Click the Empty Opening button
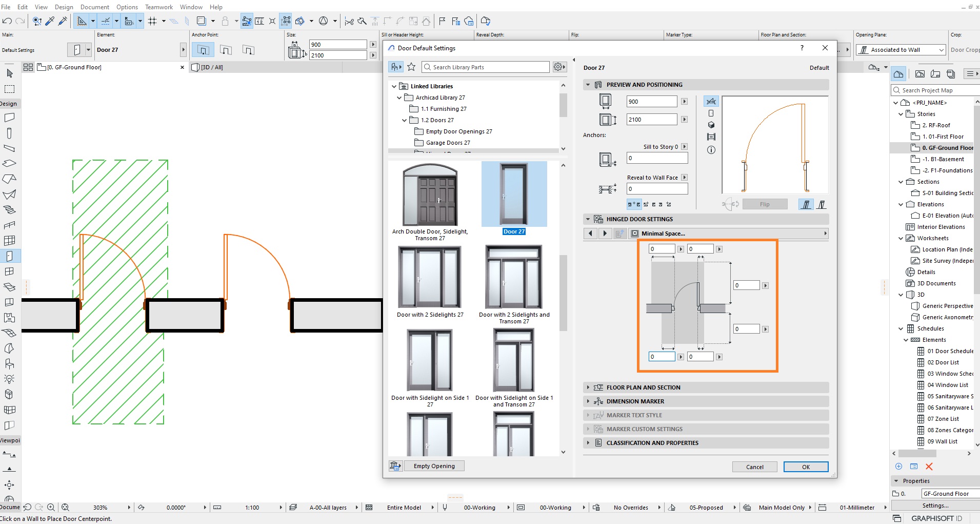The width and height of the screenshot is (980, 524). coord(434,466)
